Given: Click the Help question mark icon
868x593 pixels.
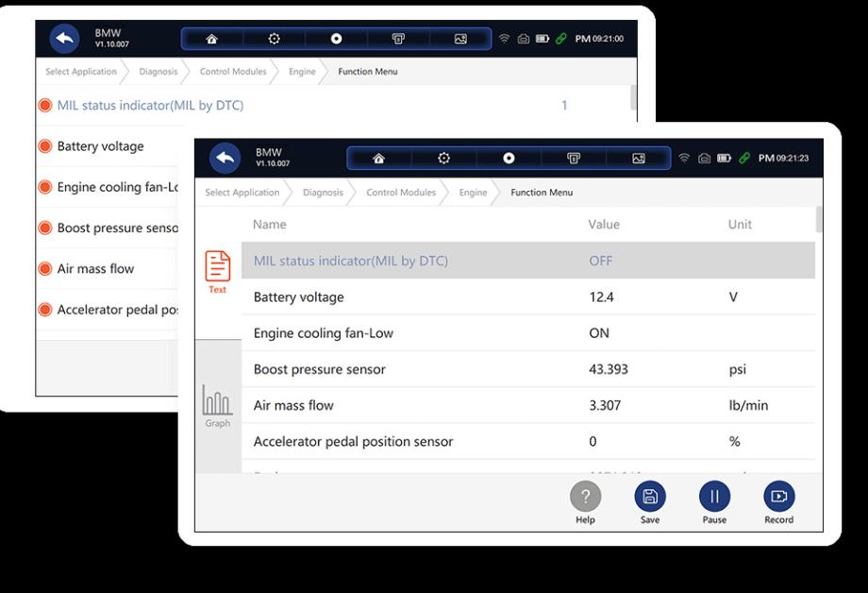Looking at the screenshot, I should tap(585, 497).
